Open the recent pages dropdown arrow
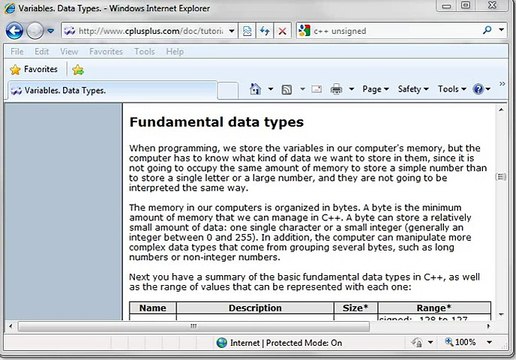This screenshot has height=360, width=516. pos(51,31)
